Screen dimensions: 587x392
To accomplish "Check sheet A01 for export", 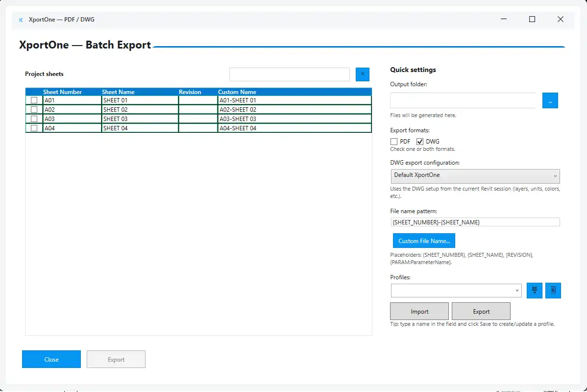I will pyautogui.click(x=34, y=100).
